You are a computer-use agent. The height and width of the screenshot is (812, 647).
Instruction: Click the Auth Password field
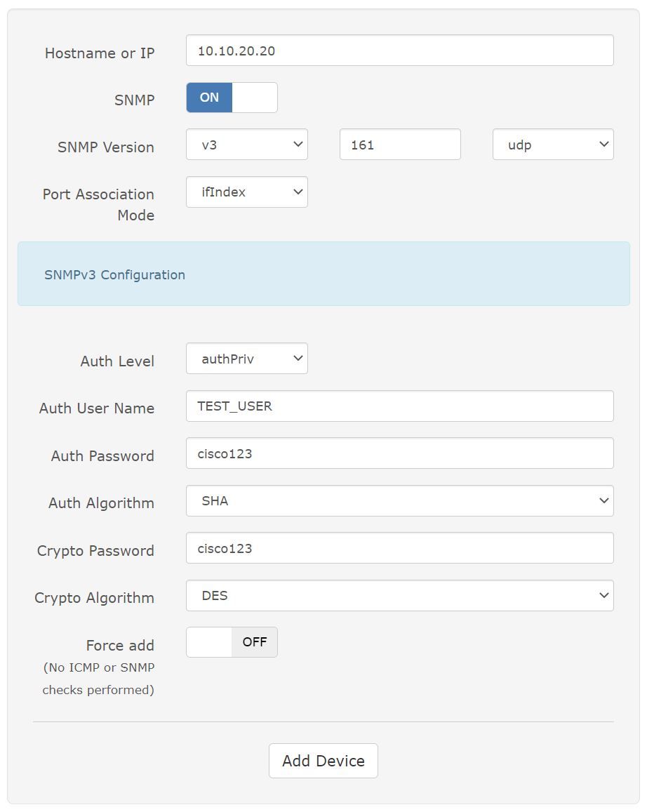tap(399, 453)
